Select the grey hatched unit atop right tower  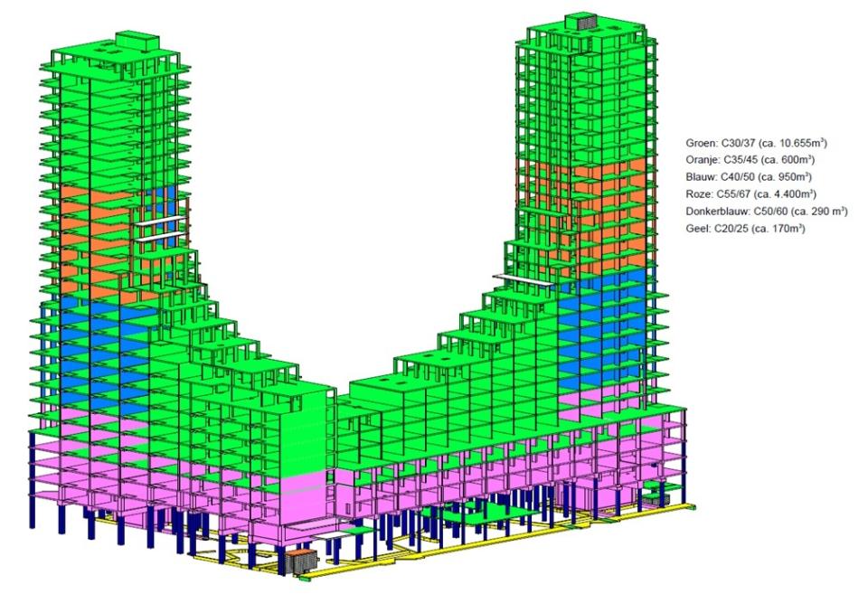(587, 24)
